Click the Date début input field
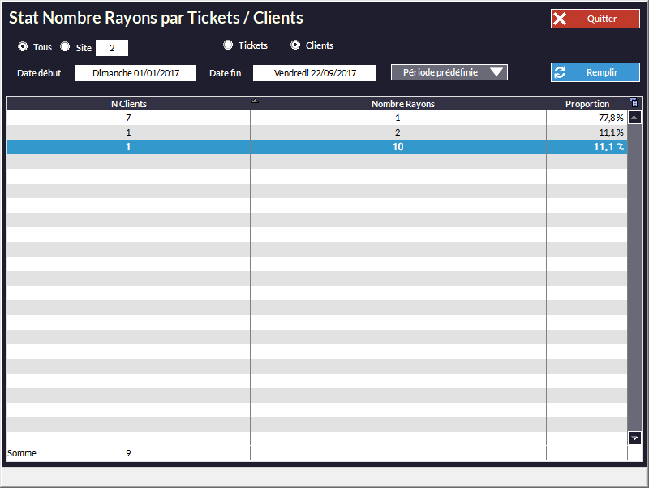This screenshot has width=649, height=488. tap(135, 73)
